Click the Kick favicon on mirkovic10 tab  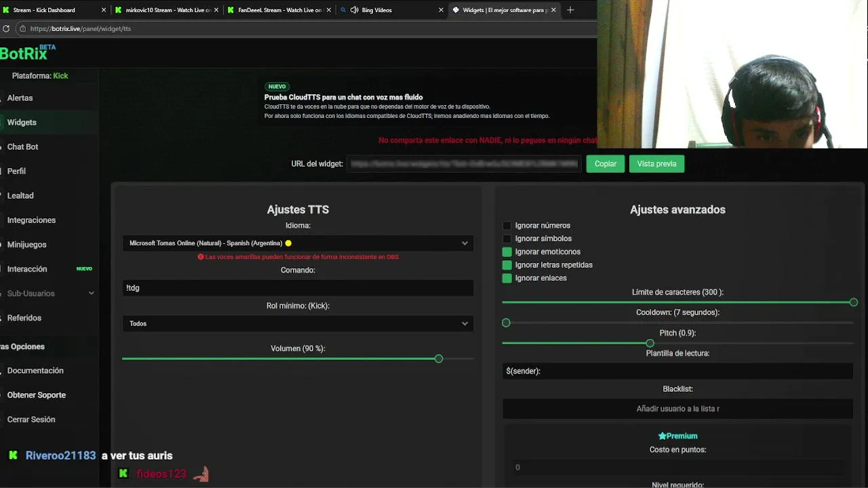coord(119,10)
